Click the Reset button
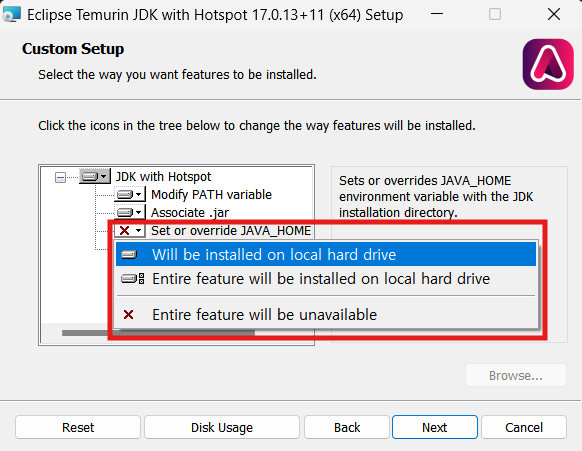The height and width of the screenshot is (451, 582). 78,427
